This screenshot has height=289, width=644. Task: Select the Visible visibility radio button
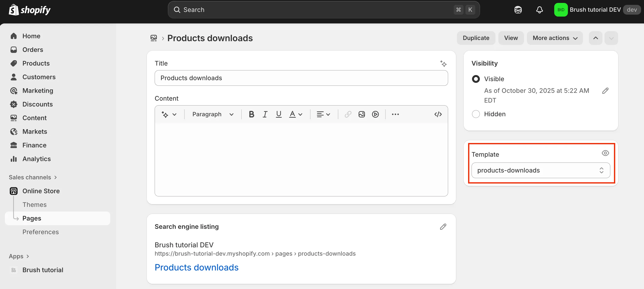click(476, 79)
